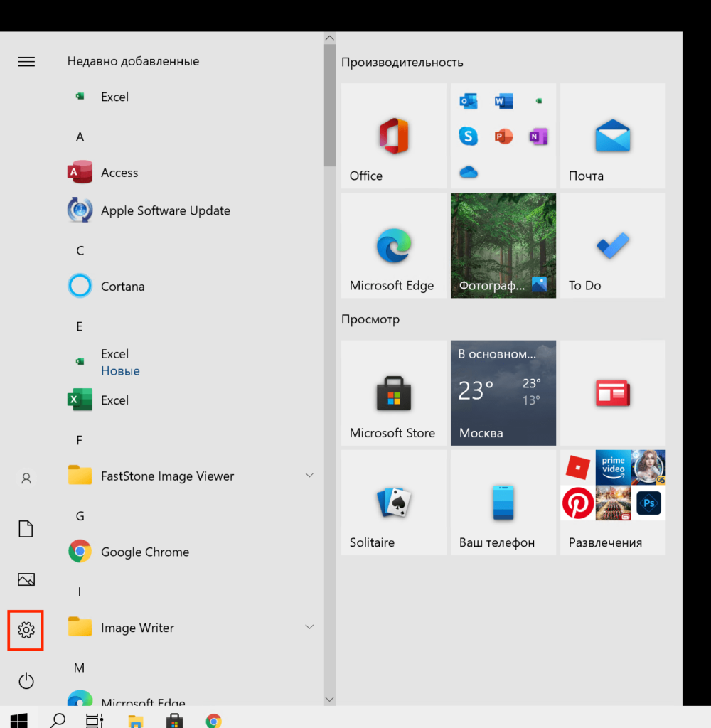Select the letter M section header
Viewport: 711px width, 728px height.
[80, 668]
